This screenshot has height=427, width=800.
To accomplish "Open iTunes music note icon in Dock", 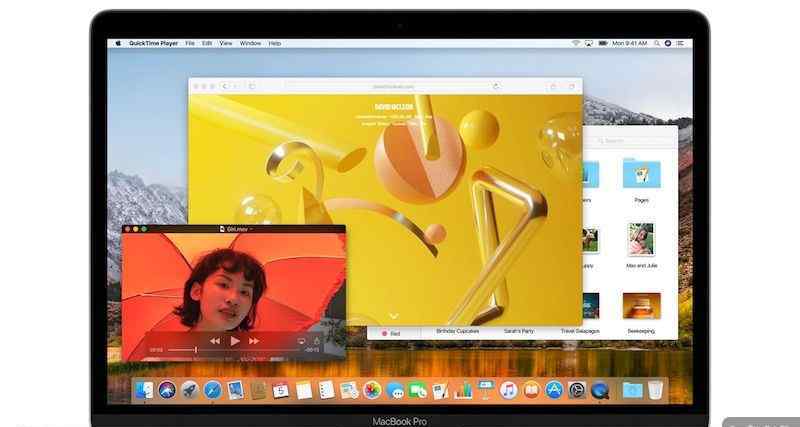I will pyautogui.click(x=509, y=390).
